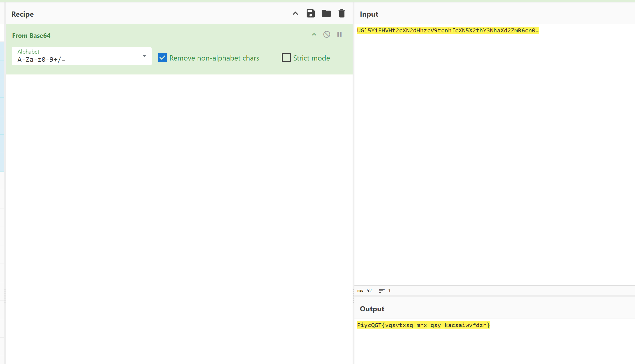Click the Output panel header

click(372, 309)
